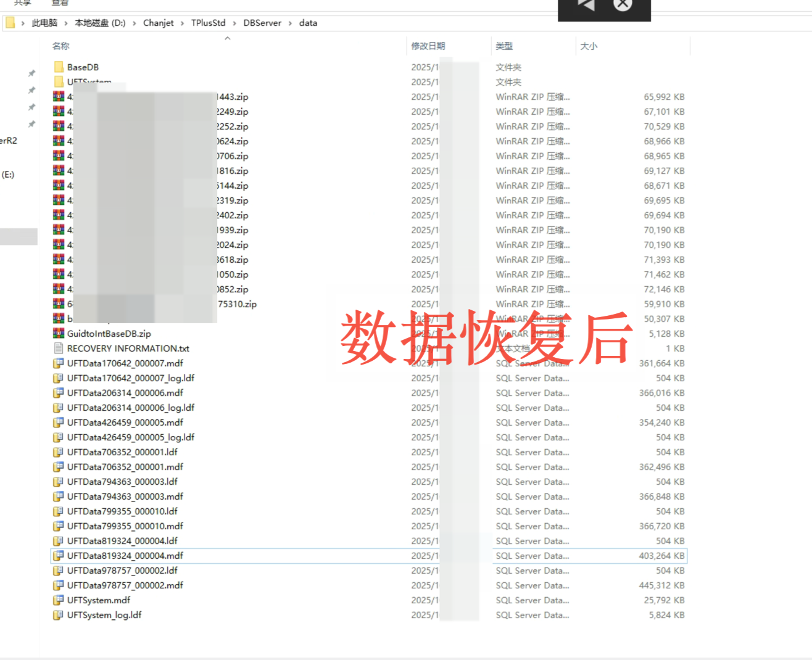Click the UFTSystem_log.ldf log file icon
Screen dimensions: 812x660
click(x=59, y=615)
